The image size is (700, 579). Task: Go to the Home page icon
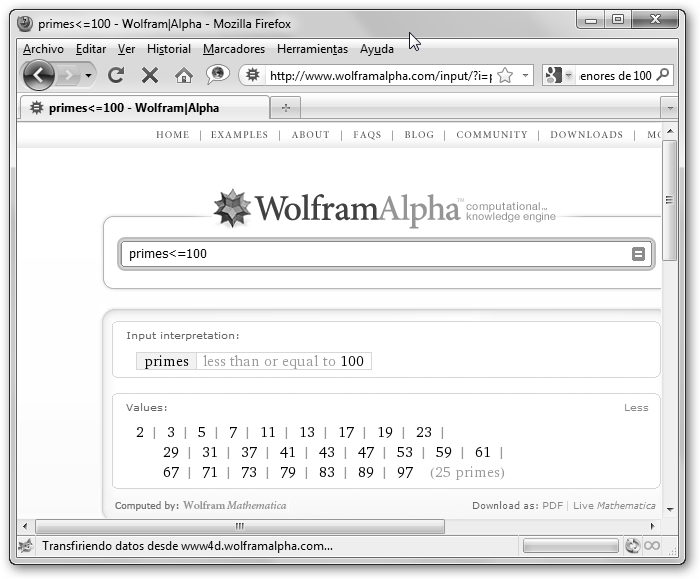[x=183, y=75]
